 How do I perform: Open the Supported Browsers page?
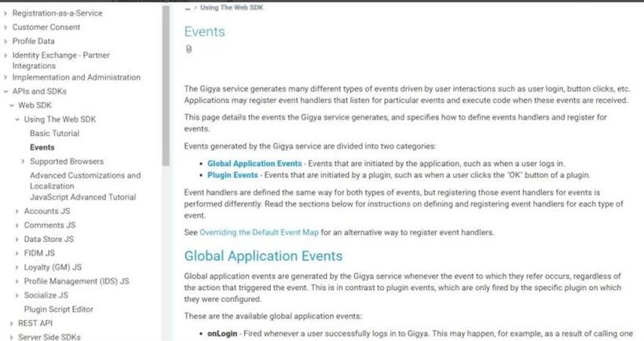pyautogui.click(x=67, y=161)
